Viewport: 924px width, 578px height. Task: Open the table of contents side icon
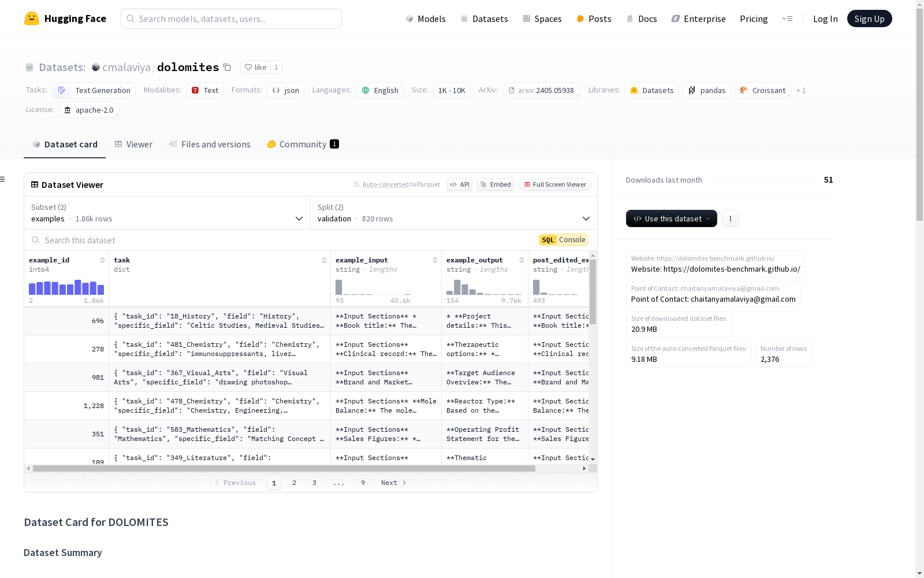tap(3, 179)
